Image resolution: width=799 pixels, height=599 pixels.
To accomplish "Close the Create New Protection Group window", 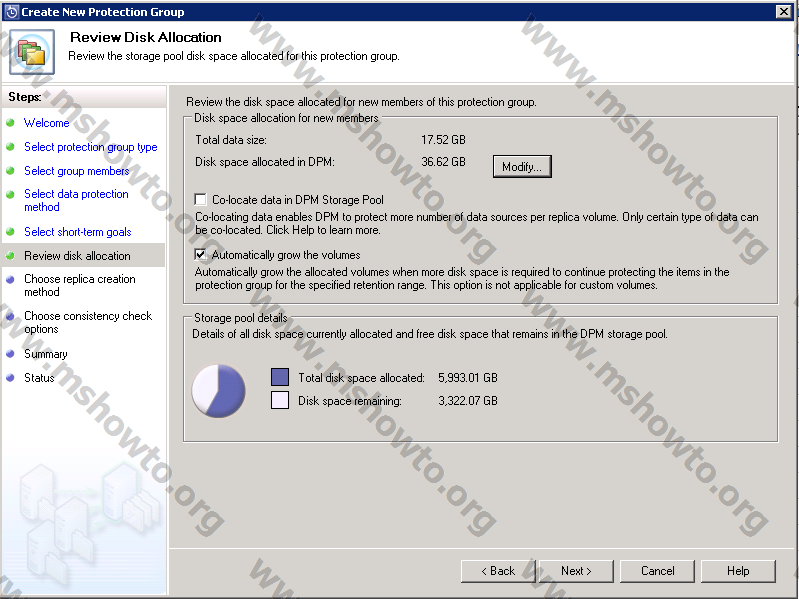I will point(783,11).
